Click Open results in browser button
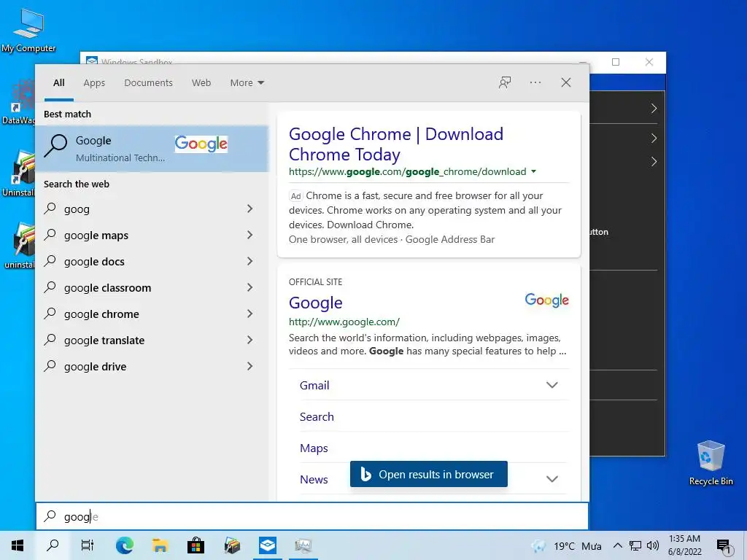This screenshot has height=560, width=747. (429, 474)
